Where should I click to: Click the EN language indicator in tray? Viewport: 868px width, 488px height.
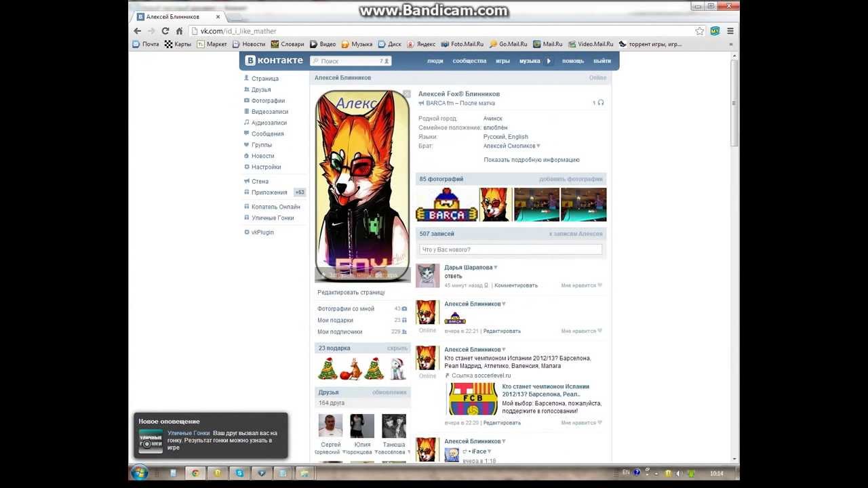pyautogui.click(x=627, y=472)
